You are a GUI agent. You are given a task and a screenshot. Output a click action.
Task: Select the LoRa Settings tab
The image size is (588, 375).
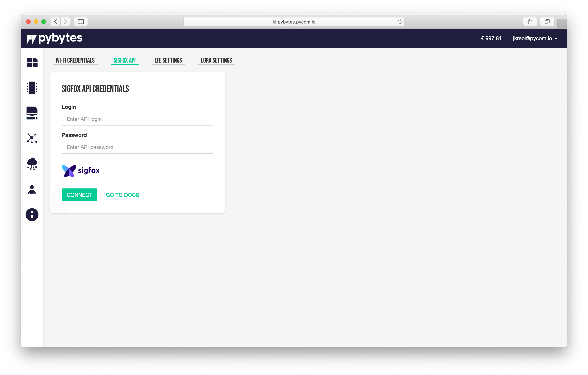[216, 60]
